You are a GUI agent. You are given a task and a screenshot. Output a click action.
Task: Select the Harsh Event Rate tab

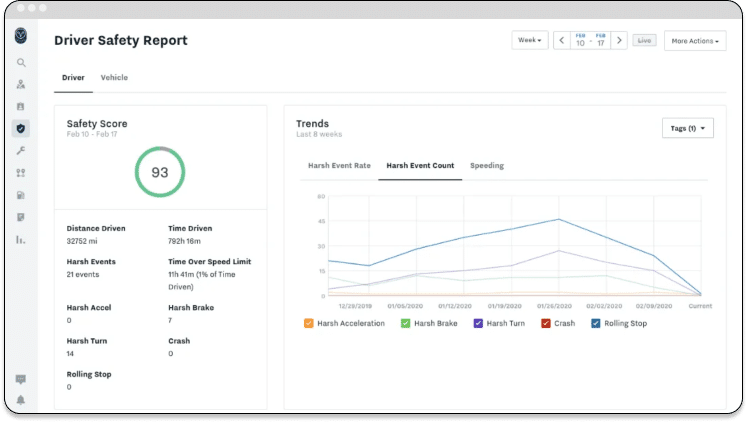(339, 166)
